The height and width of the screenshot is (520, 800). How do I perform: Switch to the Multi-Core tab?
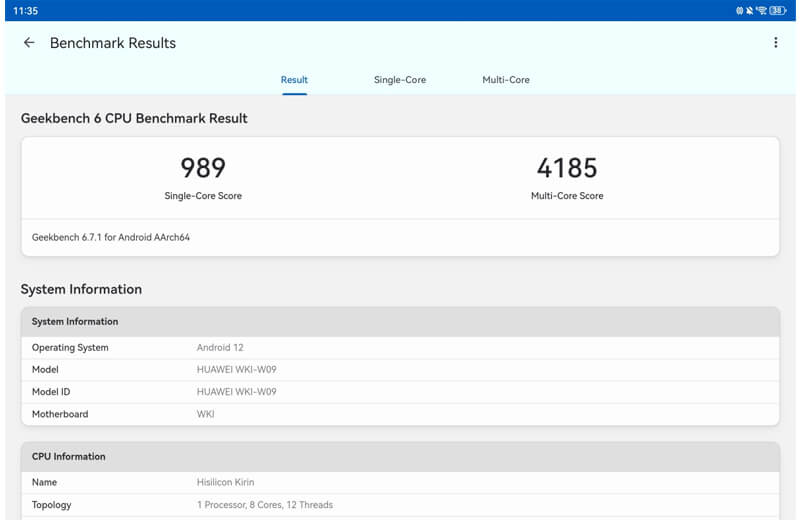pyautogui.click(x=506, y=80)
